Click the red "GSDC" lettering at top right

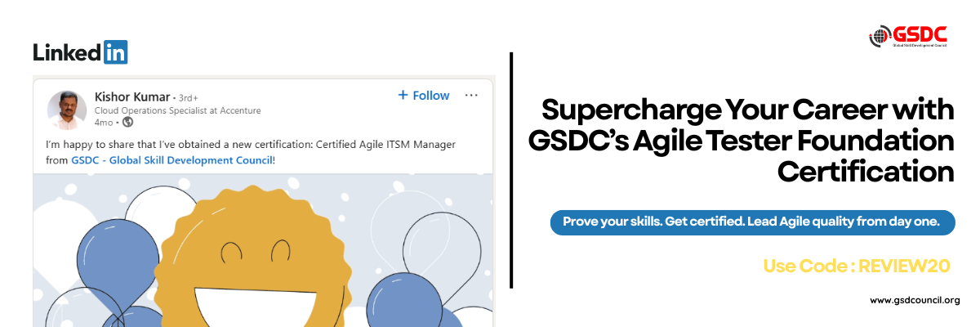pyautogui.click(x=920, y=34)
